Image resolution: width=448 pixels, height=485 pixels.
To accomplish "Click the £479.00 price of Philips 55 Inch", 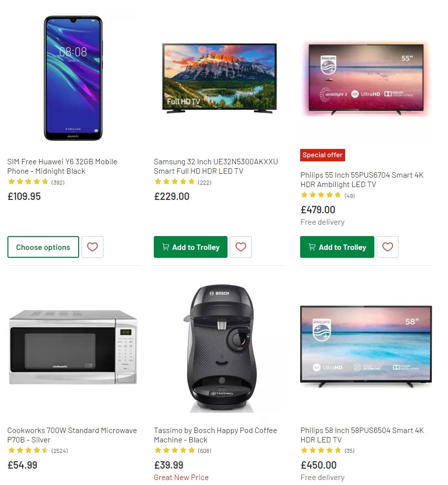I will [x=318, y=210].
